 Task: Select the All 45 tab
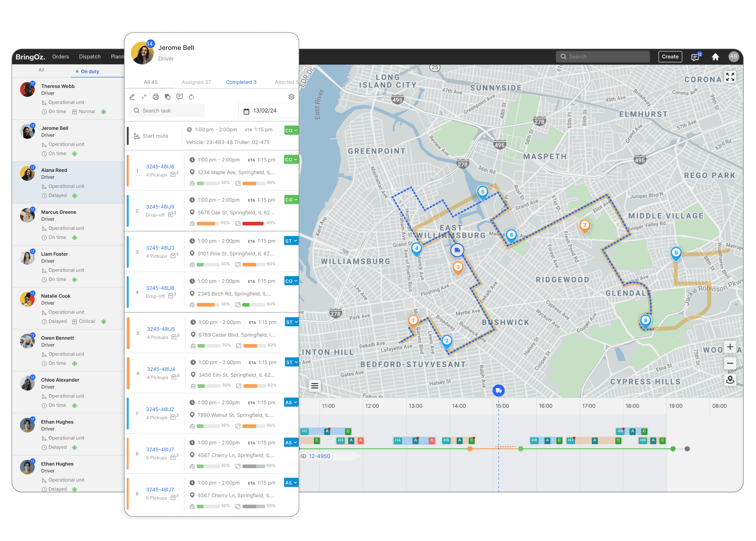[x=151, y=82]
